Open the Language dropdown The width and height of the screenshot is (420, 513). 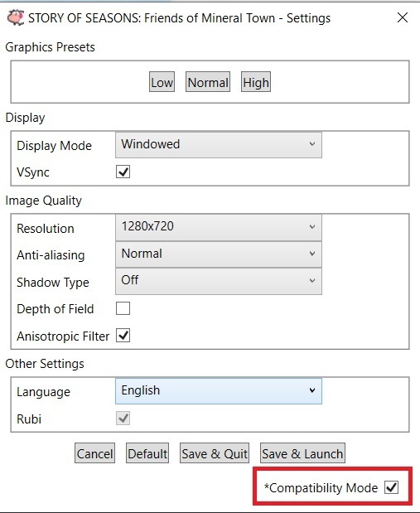219,391
